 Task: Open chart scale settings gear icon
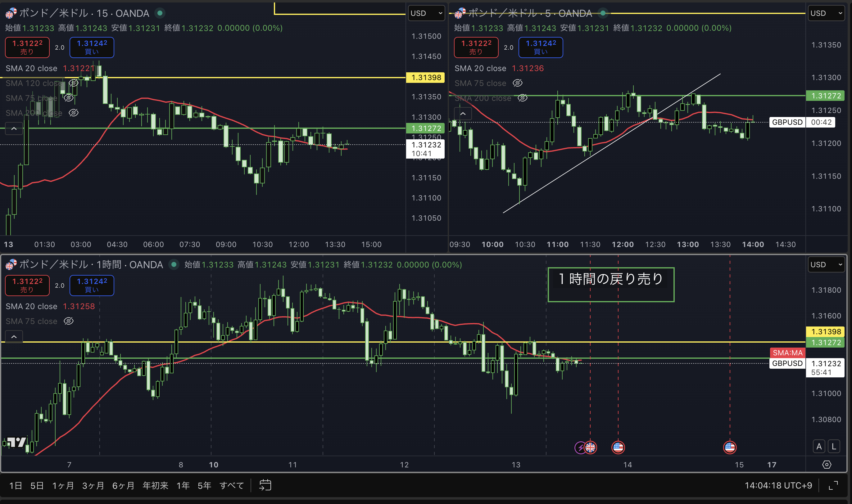tap(827, 465)
